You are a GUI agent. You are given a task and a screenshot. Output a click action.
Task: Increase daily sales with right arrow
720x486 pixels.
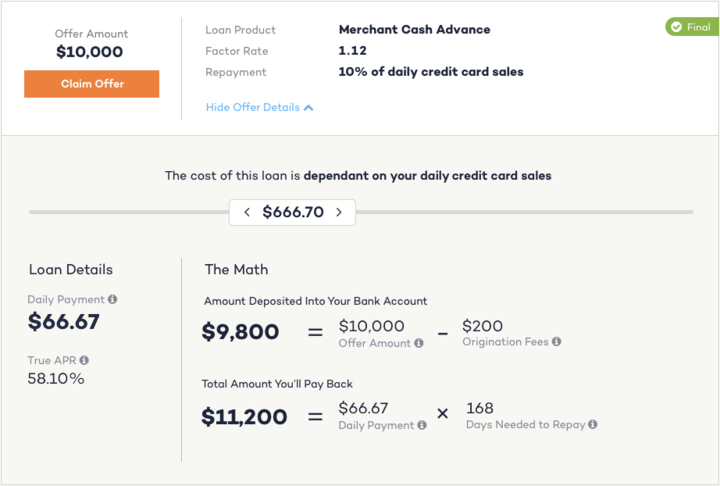(x=339, y=212)
